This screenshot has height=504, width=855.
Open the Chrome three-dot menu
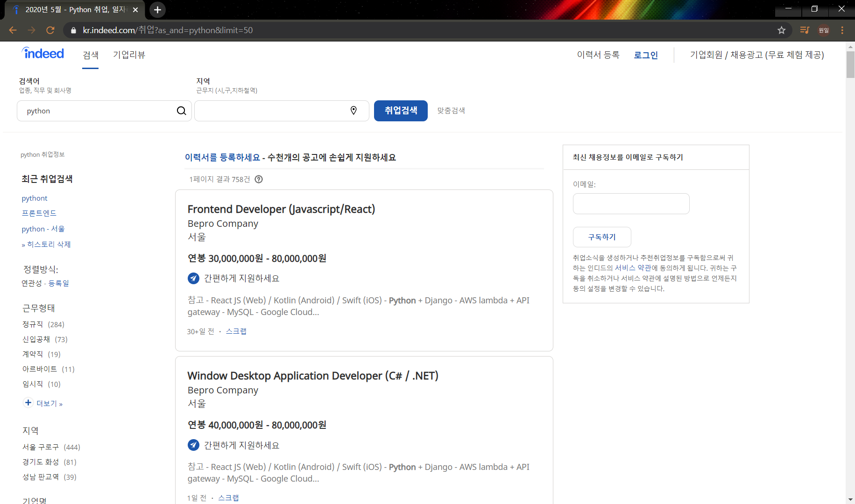[842, 30]
